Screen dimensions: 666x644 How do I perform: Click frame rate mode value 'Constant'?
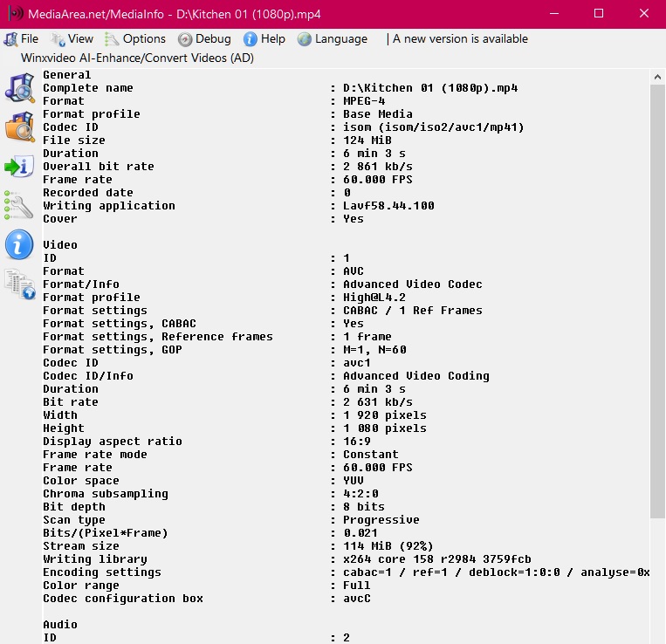[x=371, y=455]
